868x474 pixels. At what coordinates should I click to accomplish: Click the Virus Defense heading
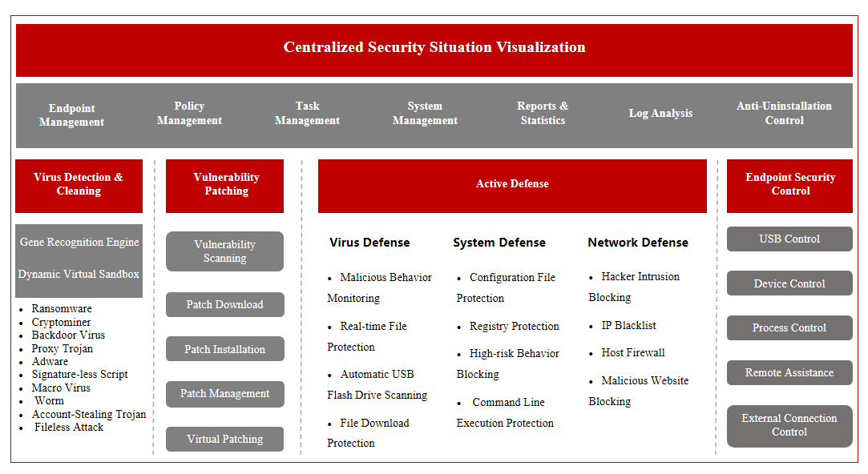coord(369,243)
